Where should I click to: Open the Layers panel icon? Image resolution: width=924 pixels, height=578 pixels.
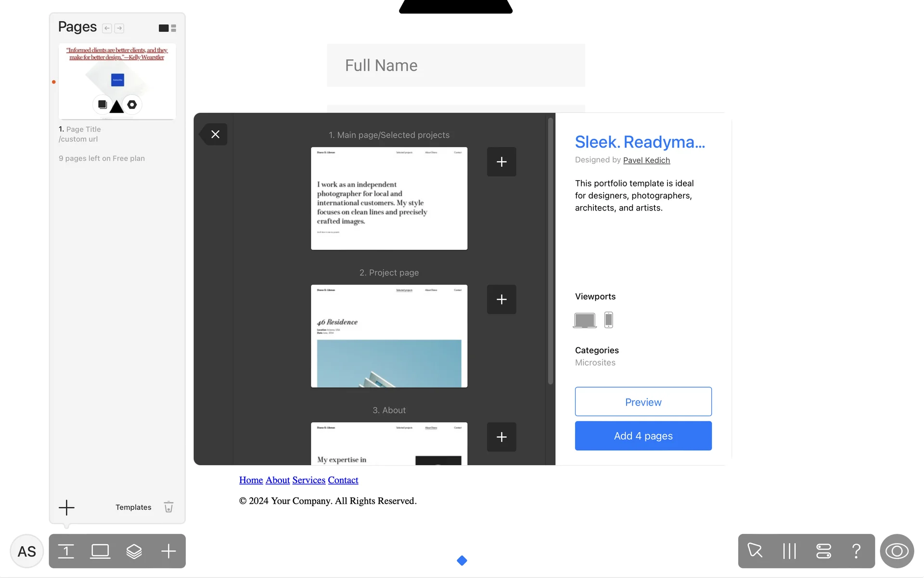click(134, 551)
